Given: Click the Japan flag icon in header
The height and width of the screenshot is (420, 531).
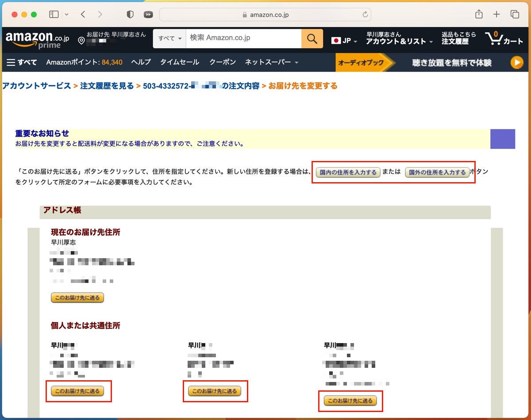Looking at the screenshot, I should (336, 41).
